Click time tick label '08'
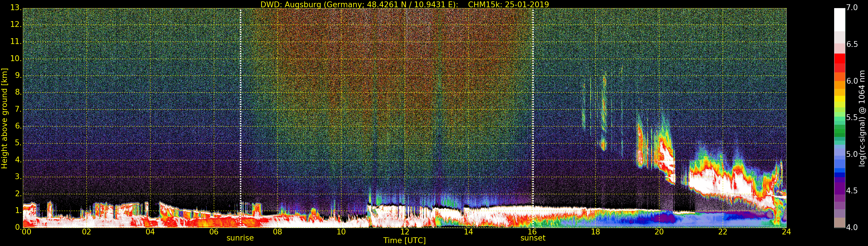The image size is (868, 246). pos(277,232)
